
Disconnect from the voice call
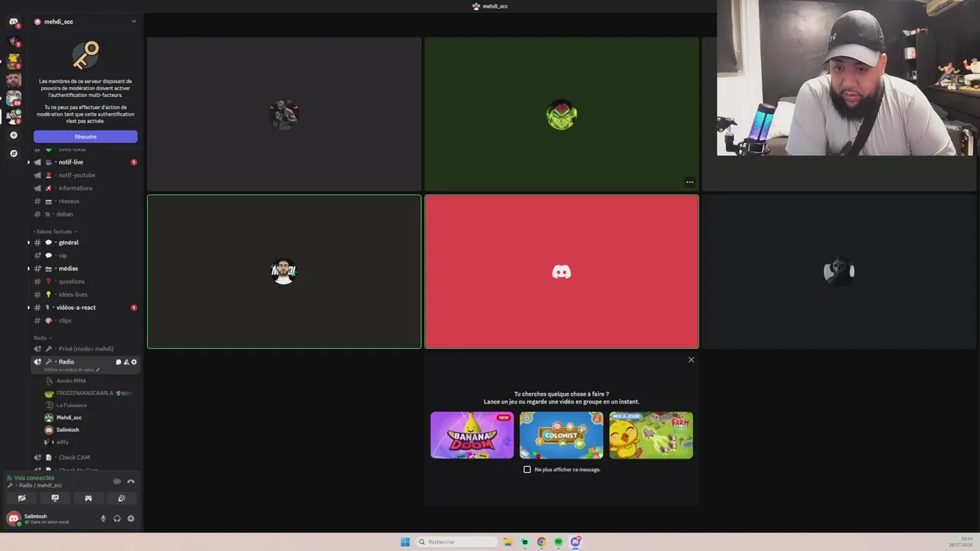tap(131, 481)
